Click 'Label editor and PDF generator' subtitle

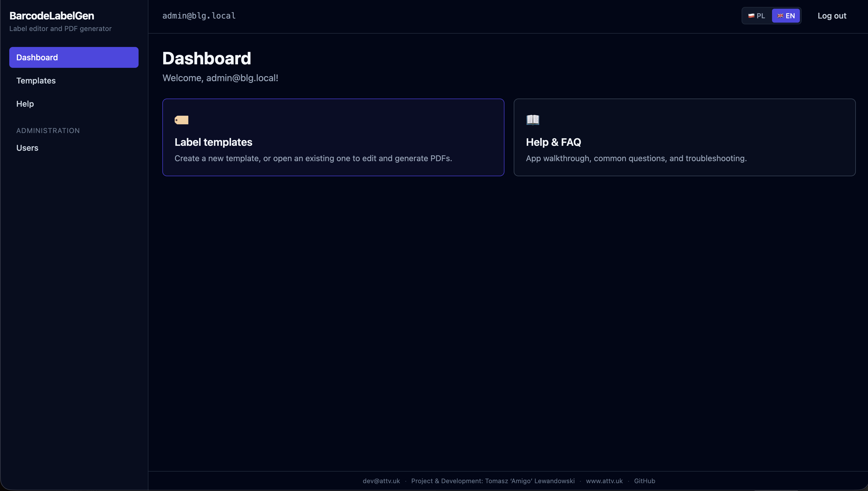[x=60, y=29]
